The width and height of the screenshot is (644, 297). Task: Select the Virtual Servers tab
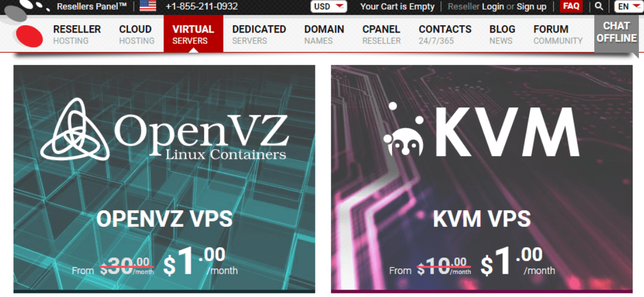(x=193, y=34)
